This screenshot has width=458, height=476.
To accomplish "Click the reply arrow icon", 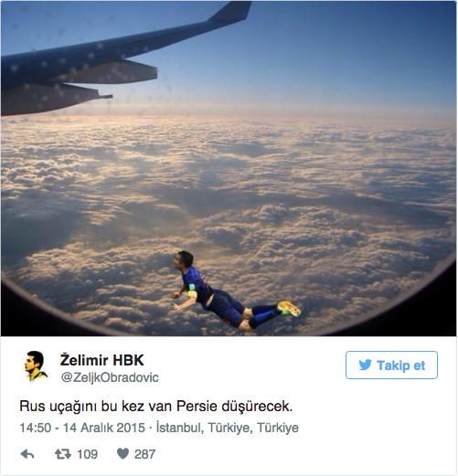I will [x=27, y=454].
